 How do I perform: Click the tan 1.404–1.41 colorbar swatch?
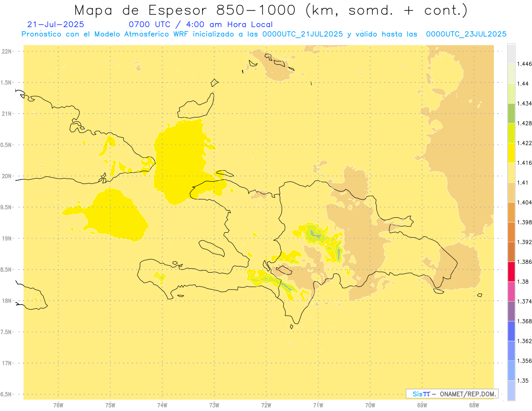point(511,192)
